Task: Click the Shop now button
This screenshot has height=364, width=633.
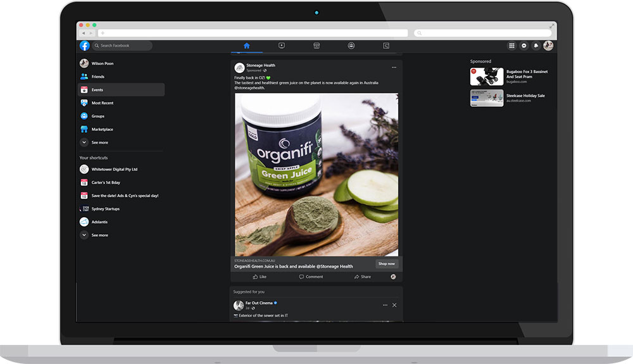Action: click(386, 263)
